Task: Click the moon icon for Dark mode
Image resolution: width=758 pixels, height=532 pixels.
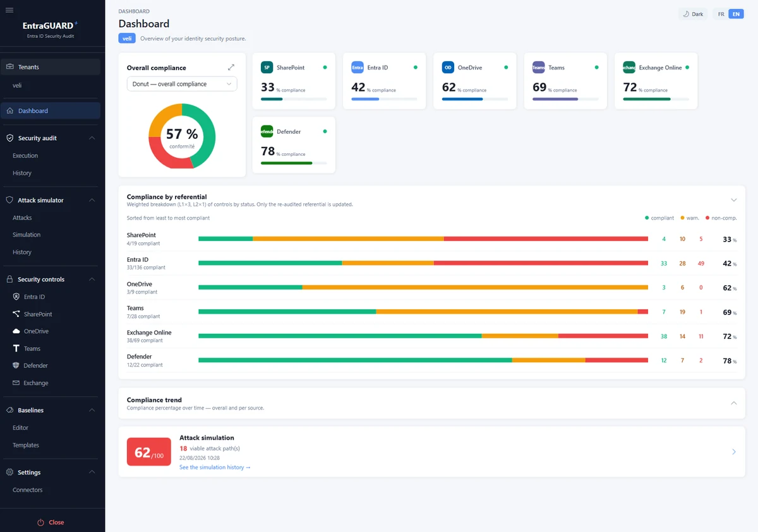Action: [x=686, y=14]
